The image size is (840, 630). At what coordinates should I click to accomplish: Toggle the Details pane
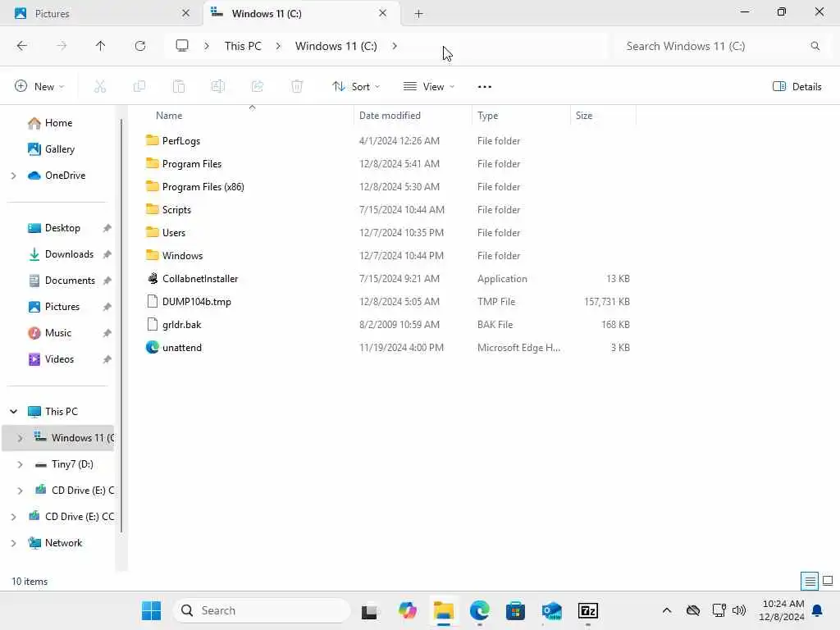tap(797, 86)
